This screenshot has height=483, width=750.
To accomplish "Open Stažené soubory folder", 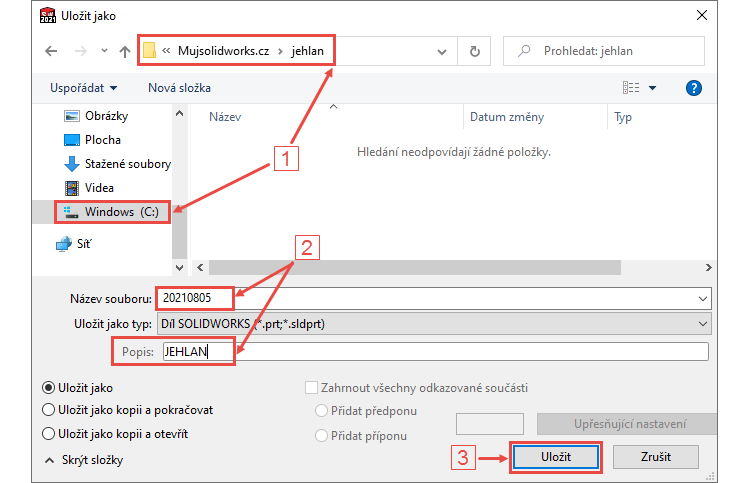I will coord(128,164).
